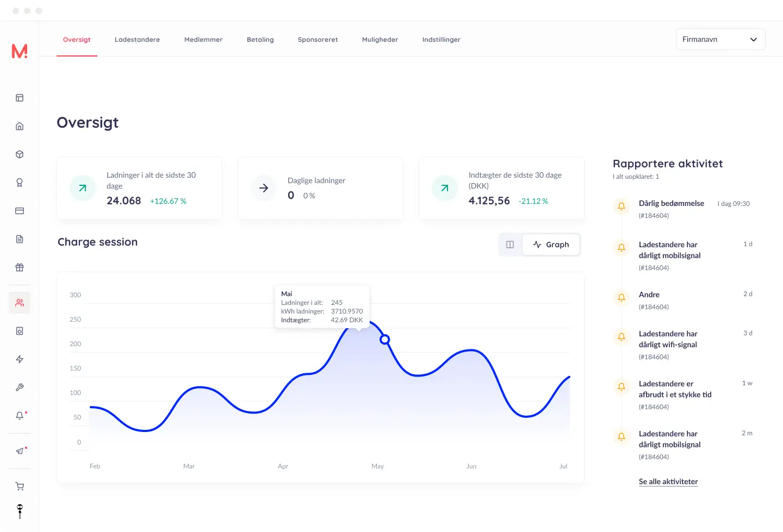This screenshot has width=783, height=532.
Task: Click bell icon beside dårligt wifi-signal entry
Action: coord(622,337)
